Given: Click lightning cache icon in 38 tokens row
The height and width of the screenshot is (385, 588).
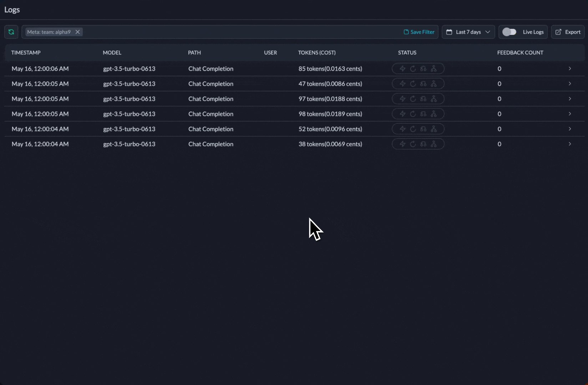Looking at the screenshot, I should (402, 144).
